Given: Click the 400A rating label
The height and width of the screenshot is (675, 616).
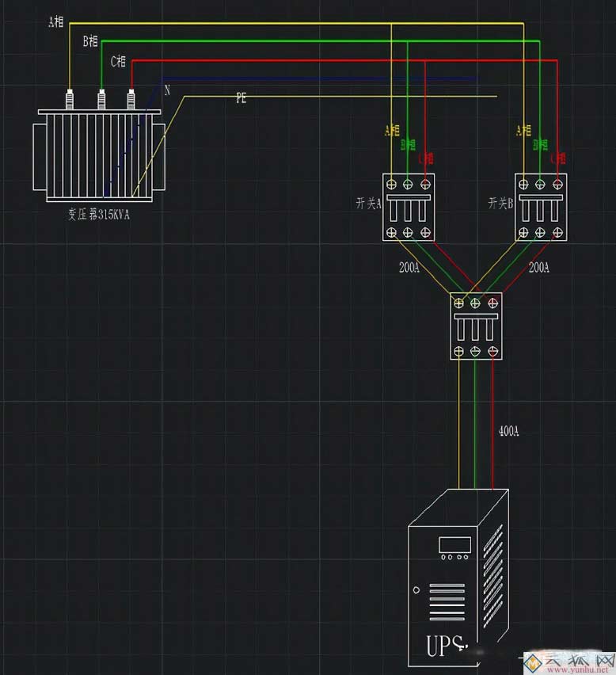Looking at the screenshot, I should point(509,431).
